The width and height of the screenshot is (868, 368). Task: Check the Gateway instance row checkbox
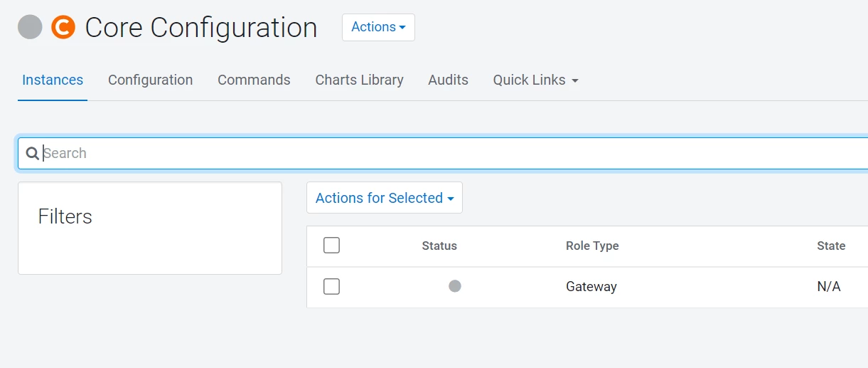pyautogui.click(x=331, y=286)
